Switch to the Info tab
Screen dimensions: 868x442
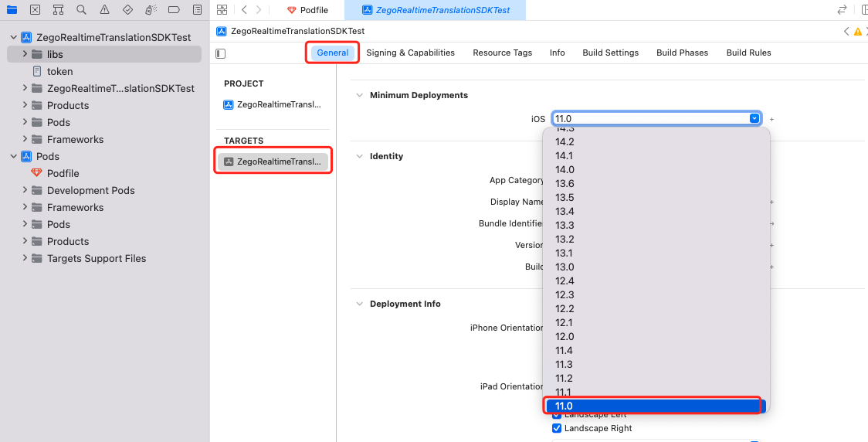click(x=558, y=53)
